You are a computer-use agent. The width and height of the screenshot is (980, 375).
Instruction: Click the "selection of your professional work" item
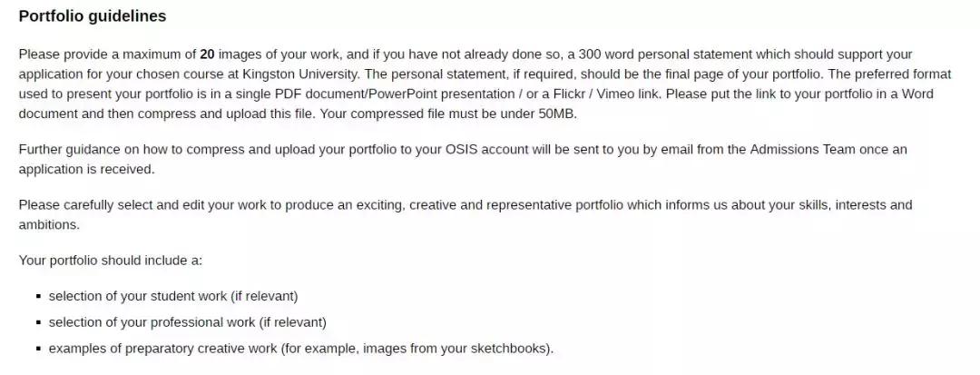pyautogui.click(x=187, y=322)
